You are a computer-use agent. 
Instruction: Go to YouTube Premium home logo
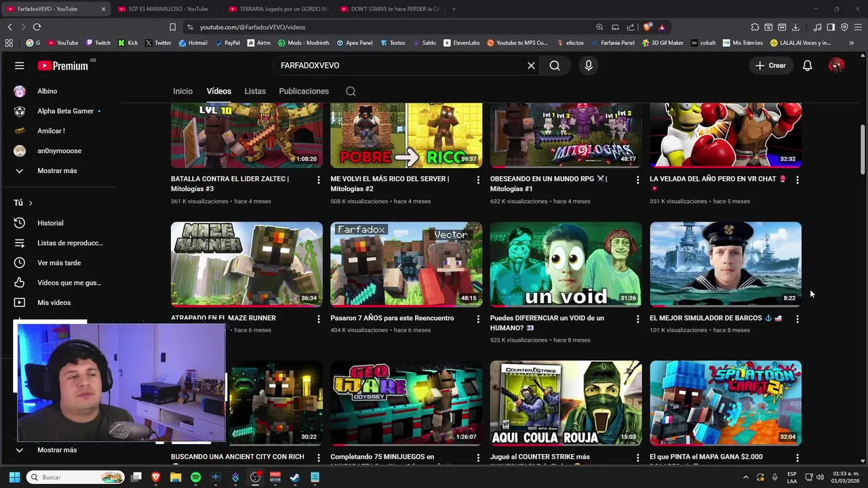(63, 66)
